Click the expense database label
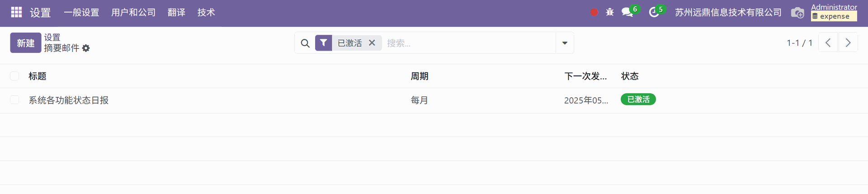The height and width of the screenshot is (194, 868). (x=834, y=16)
